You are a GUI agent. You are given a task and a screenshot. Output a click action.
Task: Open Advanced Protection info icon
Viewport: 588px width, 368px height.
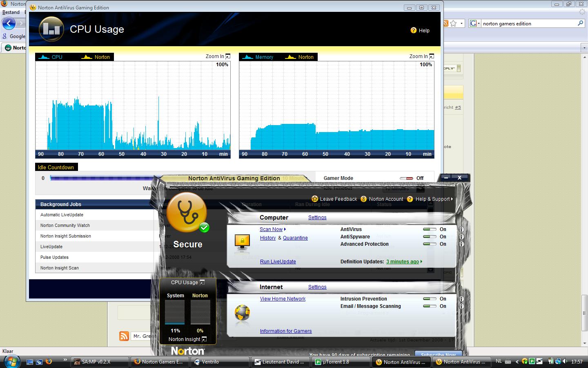pos(461,244)
